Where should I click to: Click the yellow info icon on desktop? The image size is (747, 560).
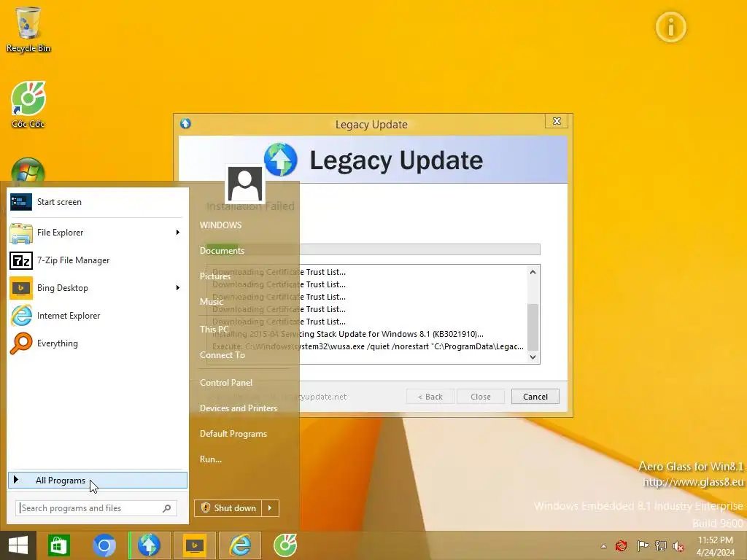(x=670, y=27)
